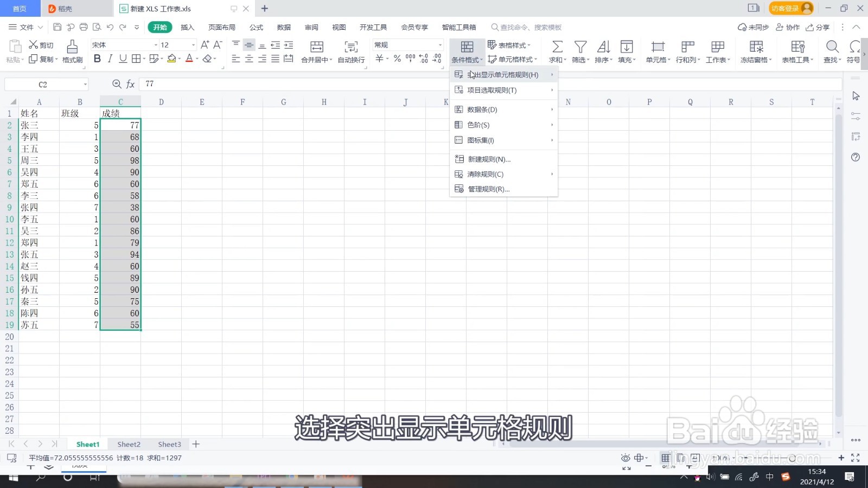868x488 pixels.
Task: Open 项目选取规则 submenu
Action: click(503, 90)
